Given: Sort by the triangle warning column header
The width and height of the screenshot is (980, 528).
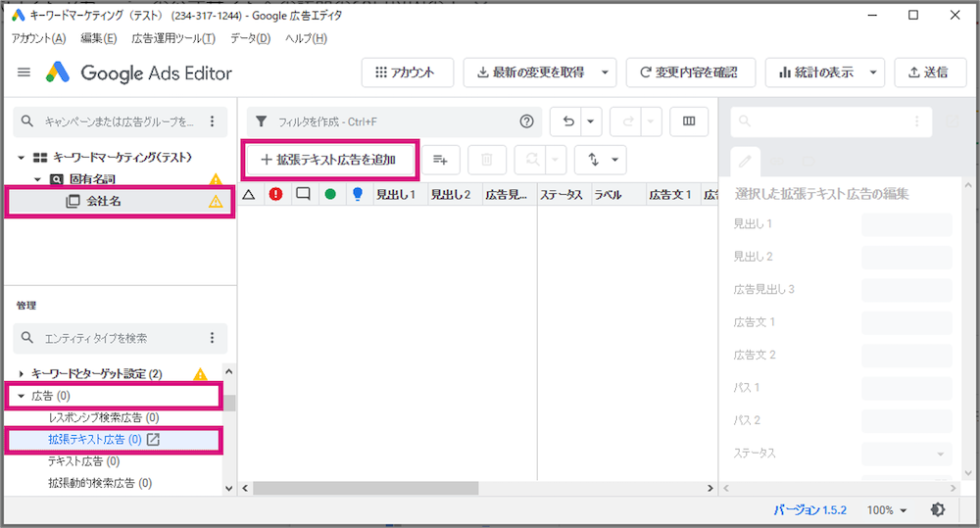Looking at the screenshot, I should (x=249, y=194).
